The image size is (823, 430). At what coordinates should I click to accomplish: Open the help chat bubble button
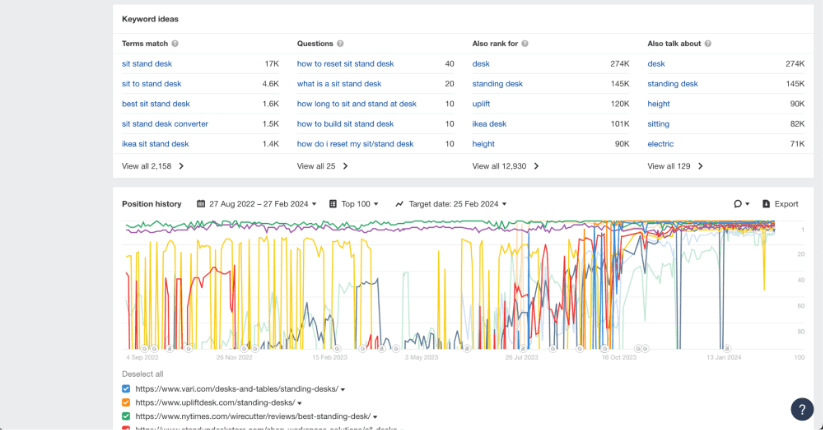point(802,408)
